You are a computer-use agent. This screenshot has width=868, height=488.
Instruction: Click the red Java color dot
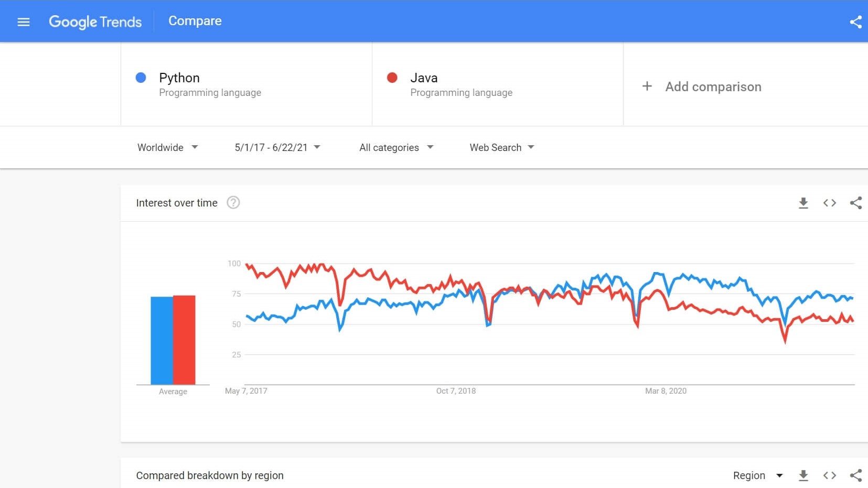392,78
